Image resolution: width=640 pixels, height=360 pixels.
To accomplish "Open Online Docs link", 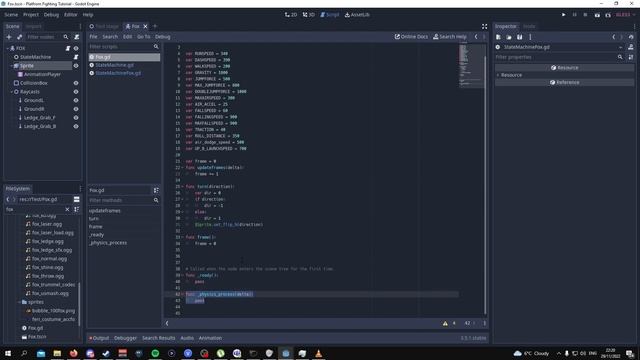I will 411,37.
